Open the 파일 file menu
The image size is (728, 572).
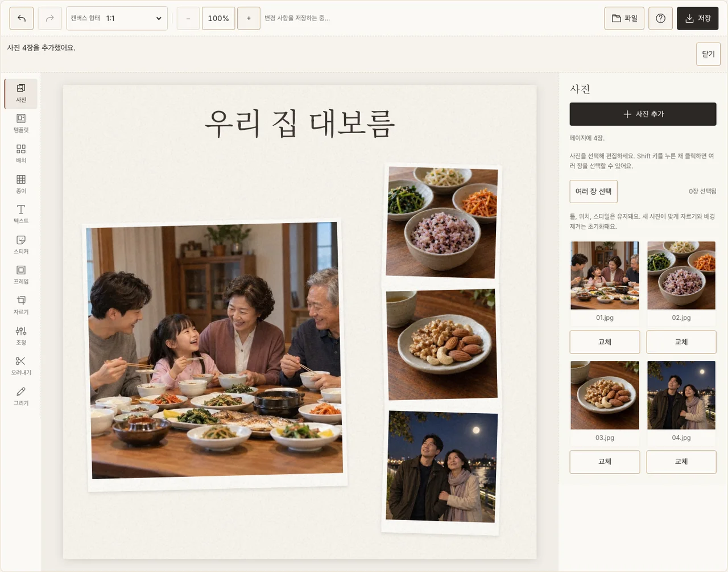(x=624, y=18)
